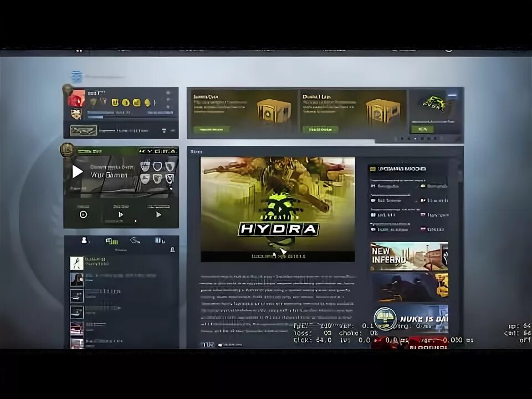Viewport: 532px width, 399px height.
Task: Switch to the green-highlighted tab in the friends panel
Action: pyautogui.click(x=111, y=241)
